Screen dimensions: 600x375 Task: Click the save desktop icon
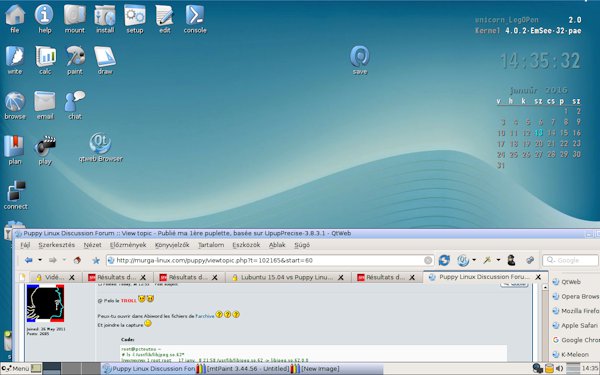[x=360, y=60]
